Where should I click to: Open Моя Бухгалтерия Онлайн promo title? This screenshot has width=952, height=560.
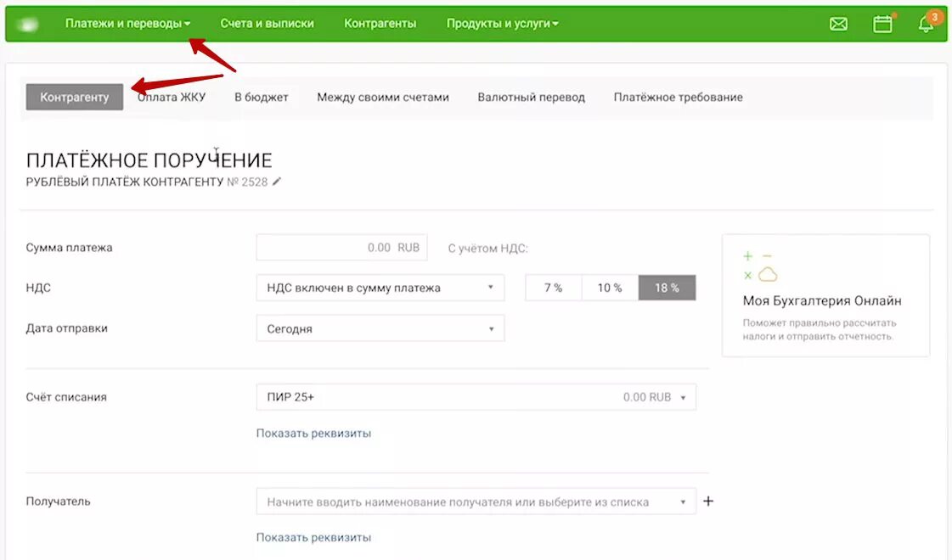tap(822, 301)
